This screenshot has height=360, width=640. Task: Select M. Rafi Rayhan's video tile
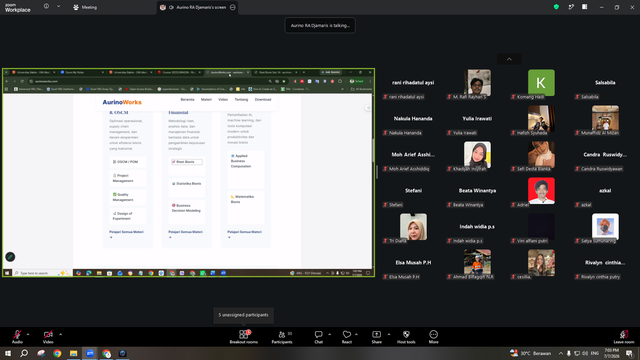(x=477, y=83)
